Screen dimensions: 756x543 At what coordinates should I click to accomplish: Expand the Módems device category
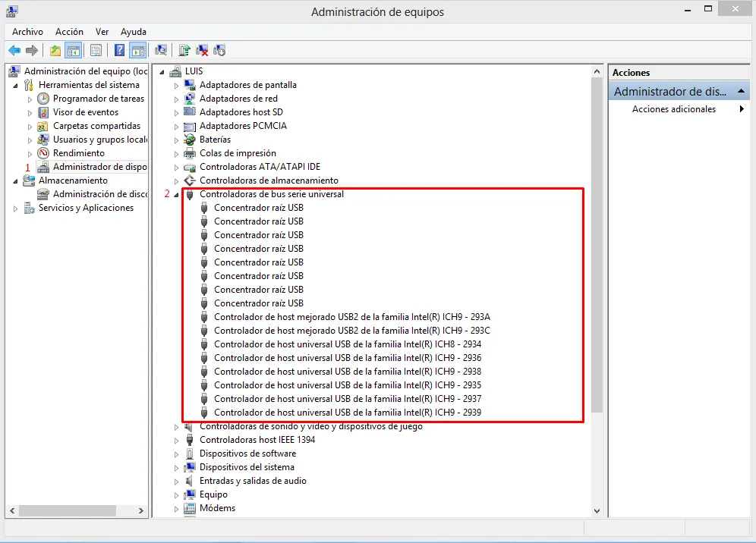(x=175, y=508)
